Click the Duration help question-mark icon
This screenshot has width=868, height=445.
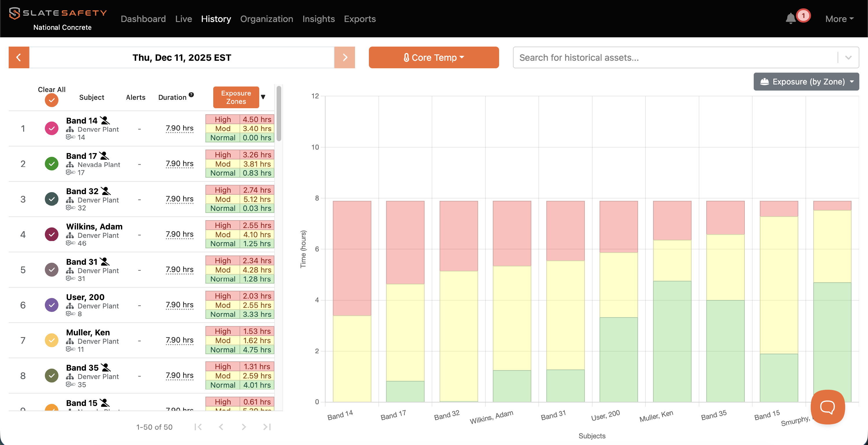point(191,95)
